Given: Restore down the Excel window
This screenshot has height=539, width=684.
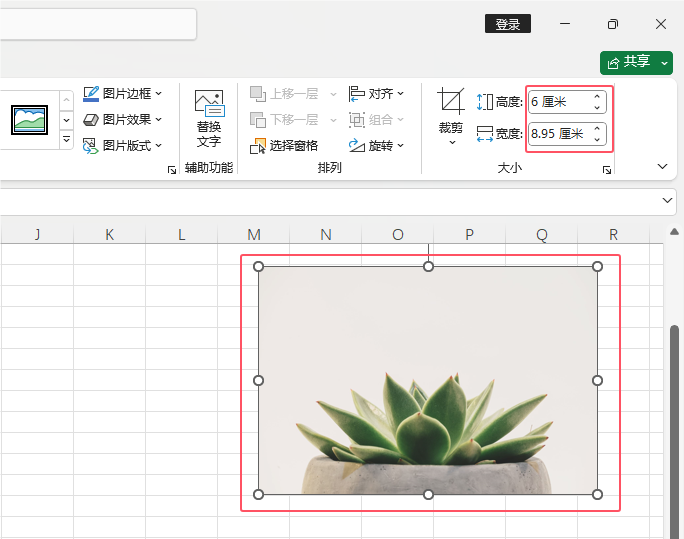Looking at the screenshot, I should point(613,24).
